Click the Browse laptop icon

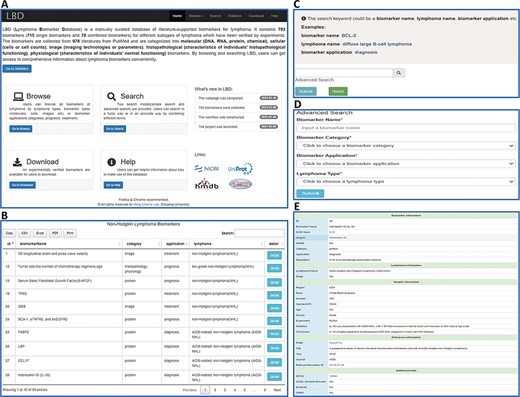[18, 96]
